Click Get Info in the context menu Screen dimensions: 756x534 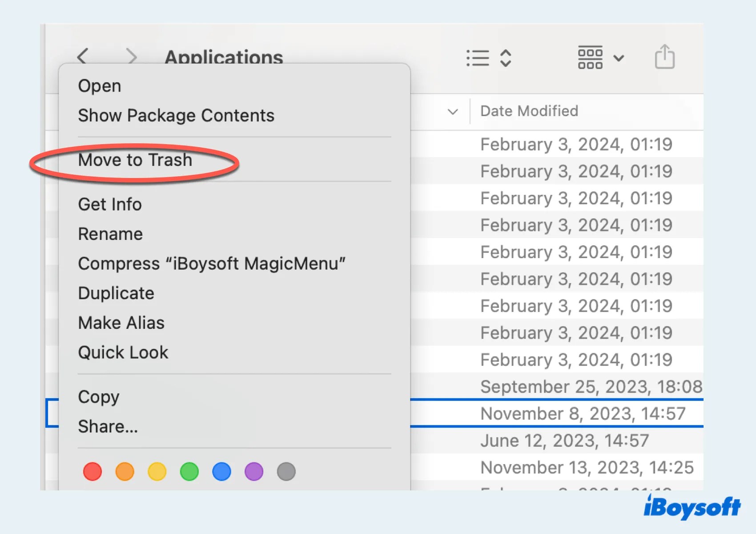coord(110,204)
